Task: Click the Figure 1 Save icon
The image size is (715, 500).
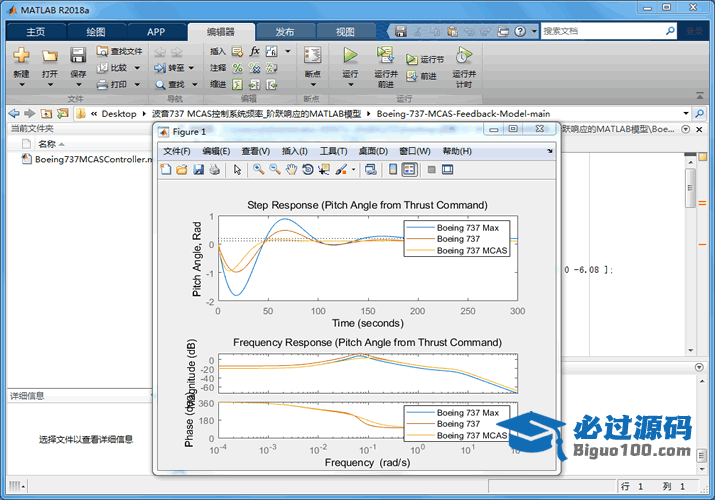Action: coord(198,170)
